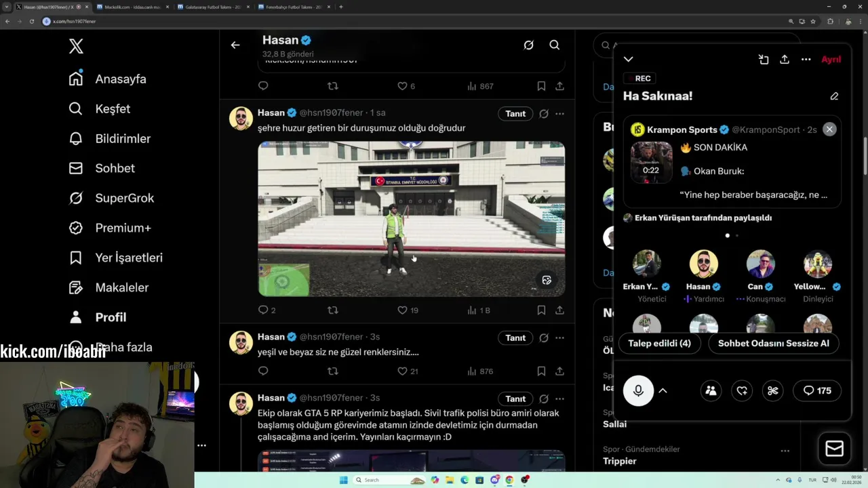Like the post with 21 likes
This screenshot has width=868, height=488.
(408, 371)
